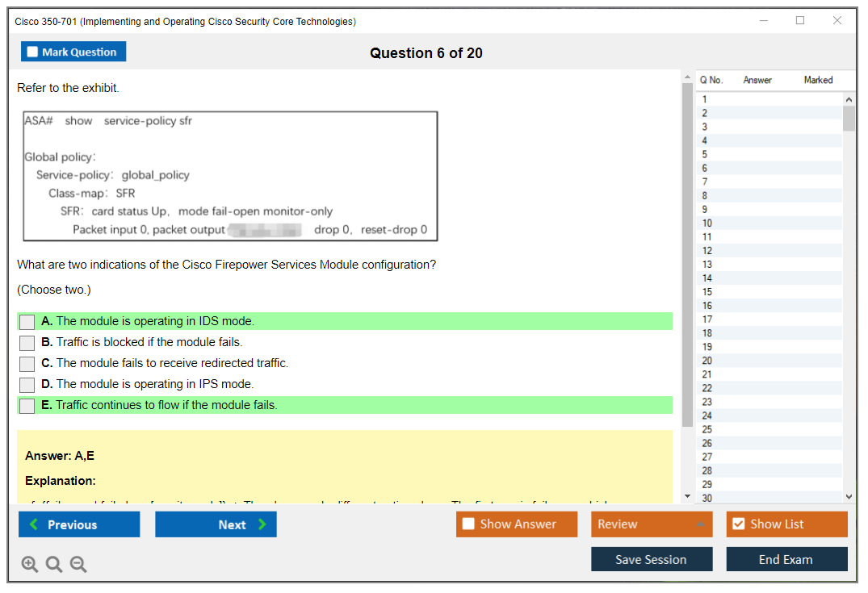Image resolution: width=868 pixels, height=593 pixels.
Task: Disable the Show List checkbox
Action: 739,524
